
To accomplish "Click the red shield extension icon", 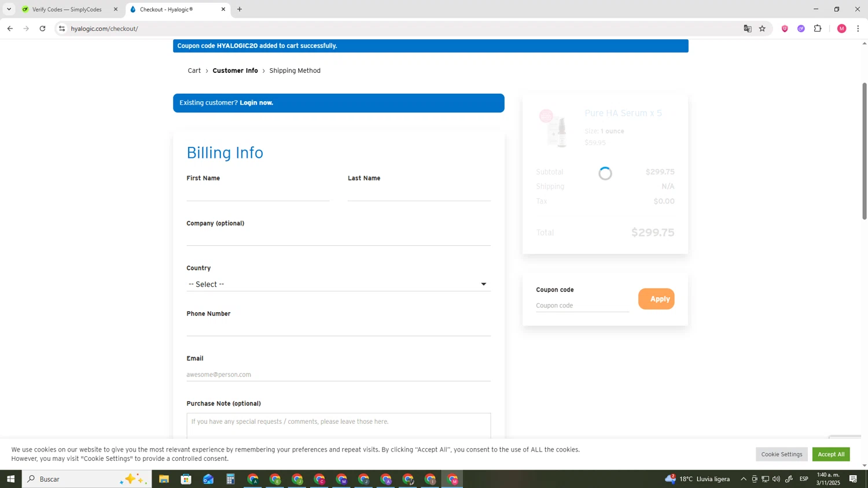I will [x=785, y=28].
